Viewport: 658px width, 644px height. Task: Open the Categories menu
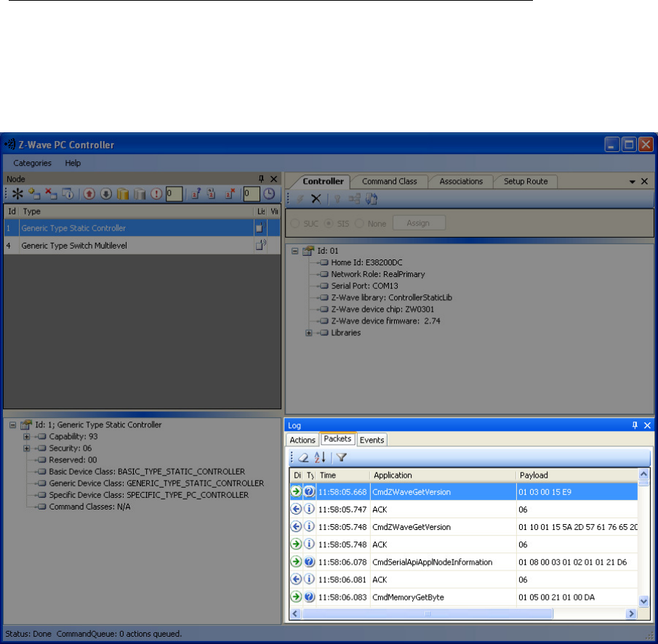[x=32, y=164]
